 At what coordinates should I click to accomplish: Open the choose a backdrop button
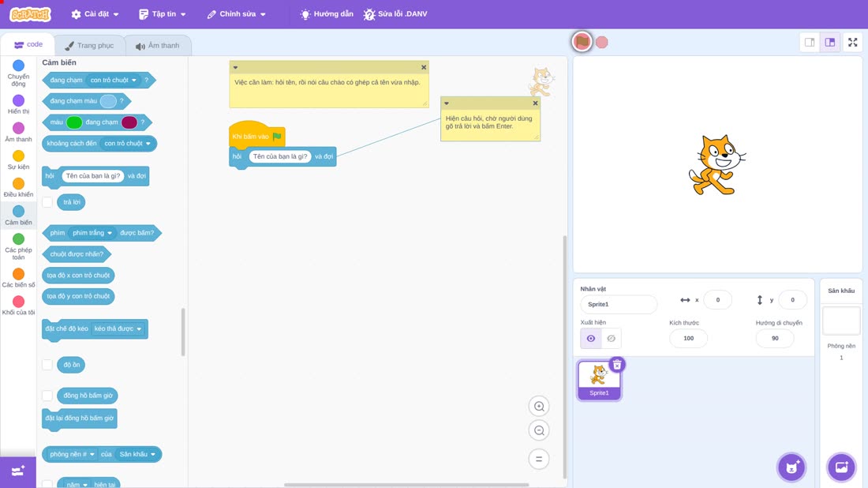(x=841, y=467)
